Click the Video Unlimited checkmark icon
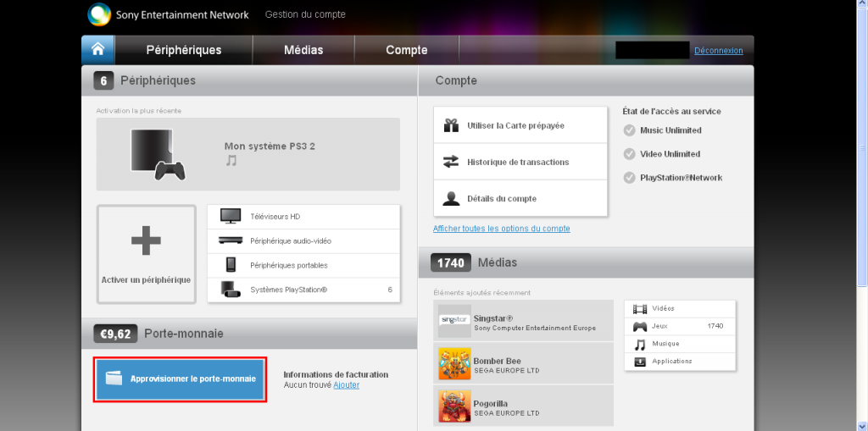Viewport: 868px width, 431px height. coord(629,154)
